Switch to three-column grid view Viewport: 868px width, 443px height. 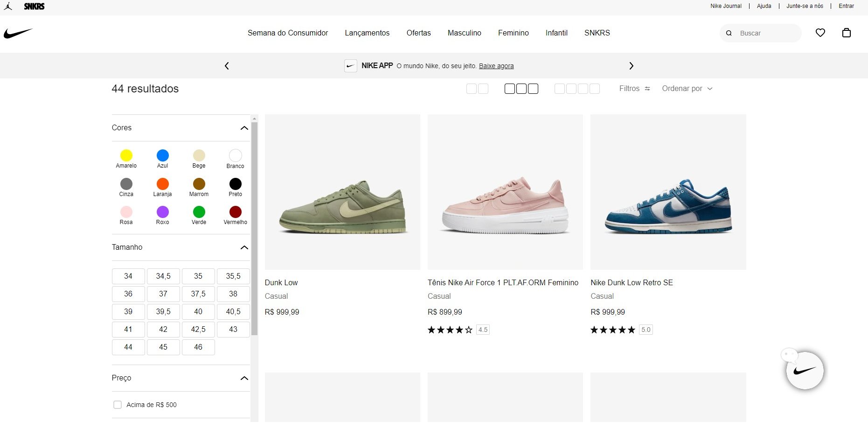tap(521, 89)
